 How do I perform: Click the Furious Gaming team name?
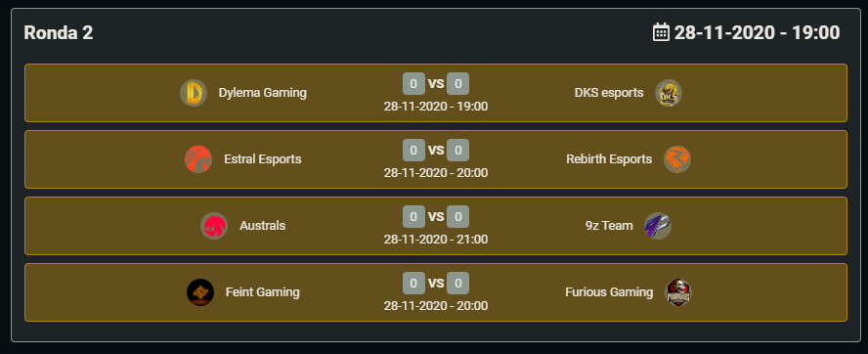[x=609, y=292]
